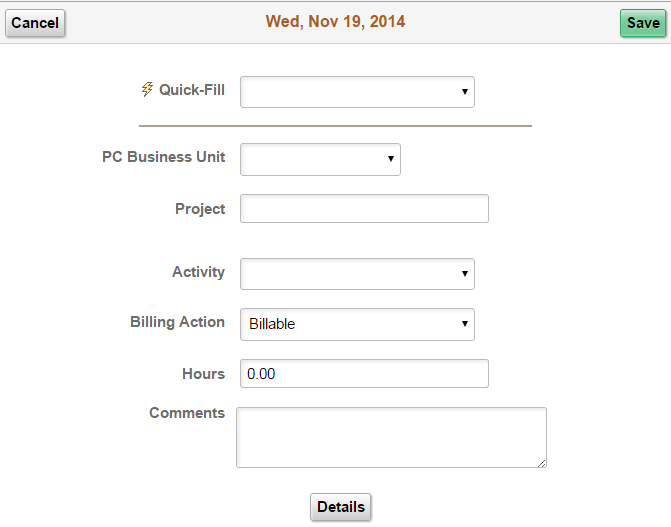
Task: Click the Quick-Fill dropdown arrow
Action: click(465, 92)
